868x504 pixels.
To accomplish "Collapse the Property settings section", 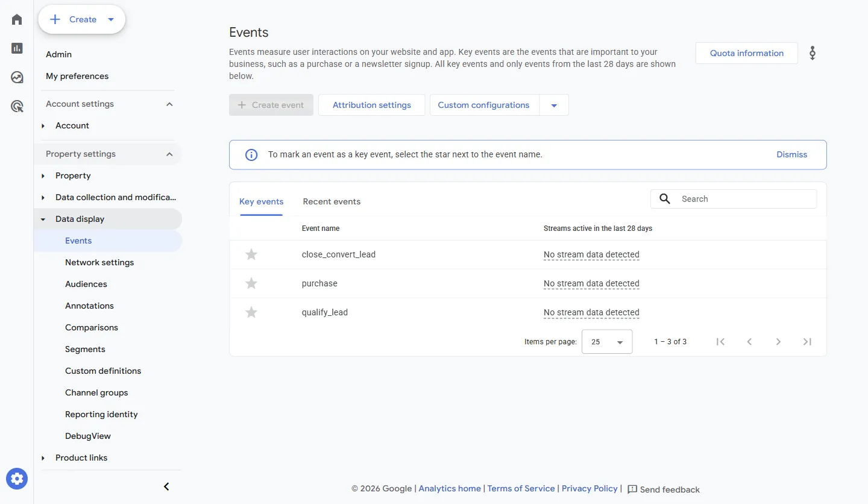I will (x=169, y=154).
